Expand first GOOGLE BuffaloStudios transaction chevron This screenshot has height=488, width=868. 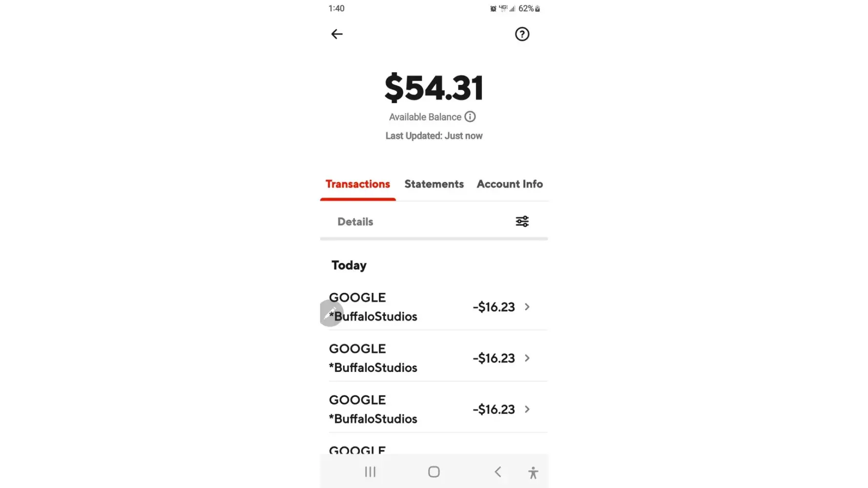pyautogui.click(x=527, y=307)
